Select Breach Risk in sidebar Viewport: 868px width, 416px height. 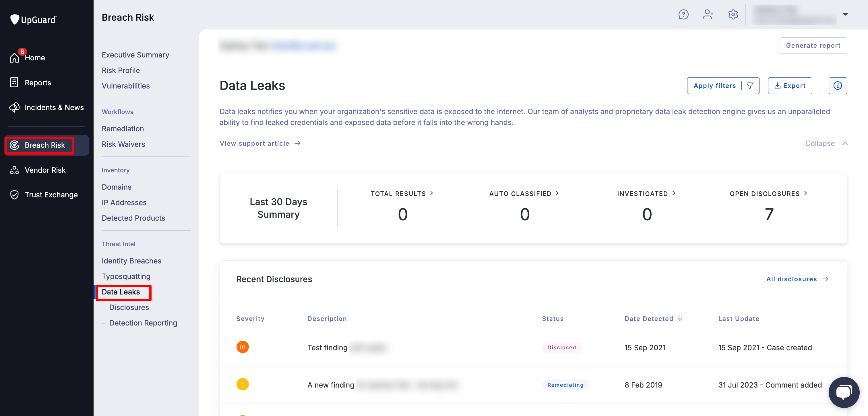click(46, 145)
